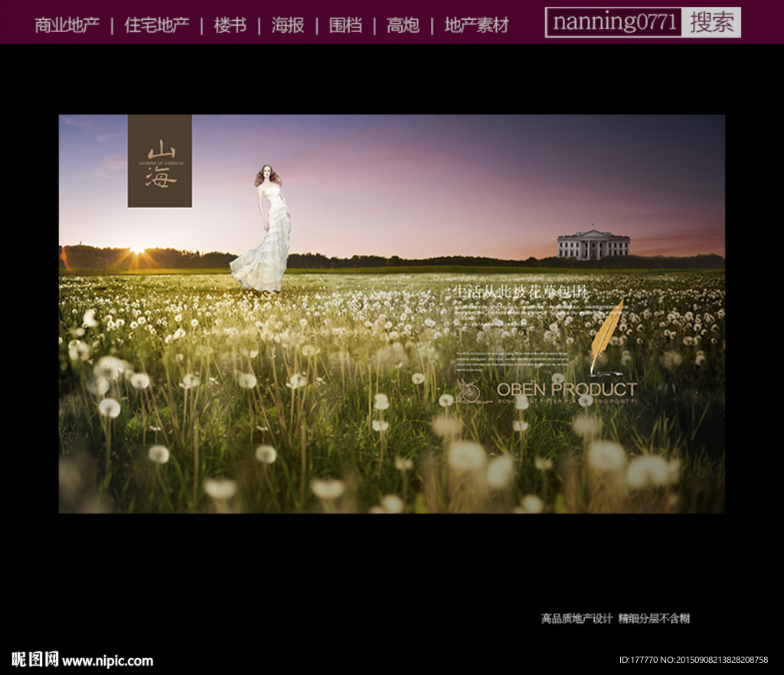Click the ID:177770 number text
784x675 pixels.
pyautogui.click(x=638, y=660)
